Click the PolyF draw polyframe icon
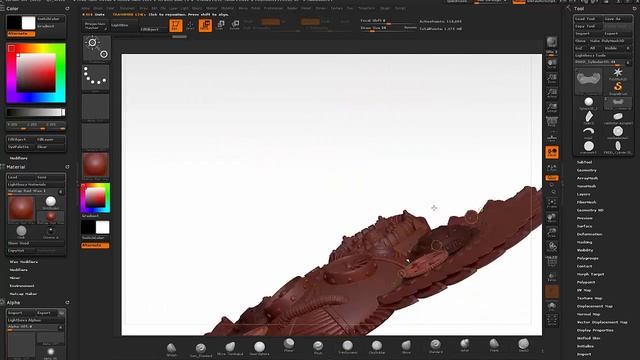Screen dimensions: 640x360 click(x=552, y=261)
